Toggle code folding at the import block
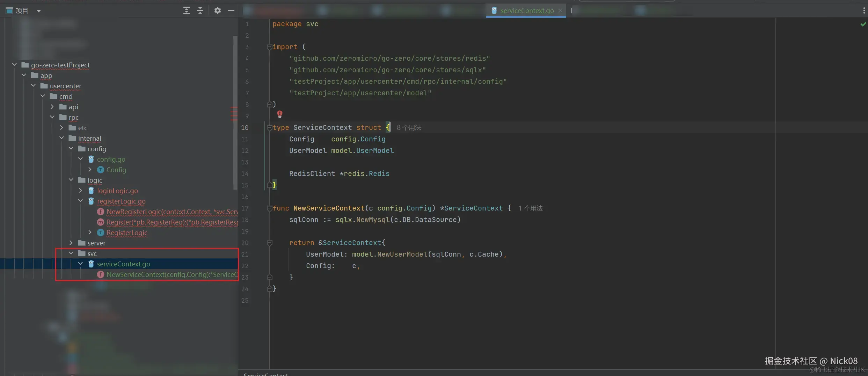The height and width of the screenshot is (376, 868). point(269,47)
